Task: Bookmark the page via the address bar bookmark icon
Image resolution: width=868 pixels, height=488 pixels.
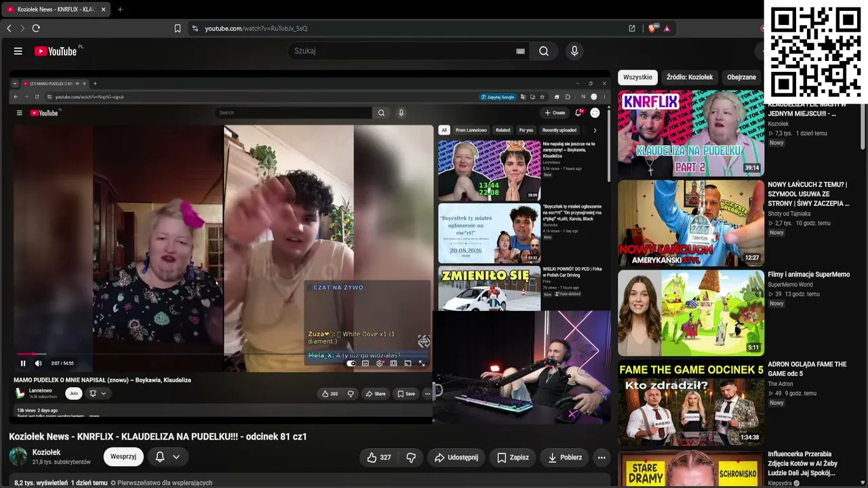Action: point(178,28)
